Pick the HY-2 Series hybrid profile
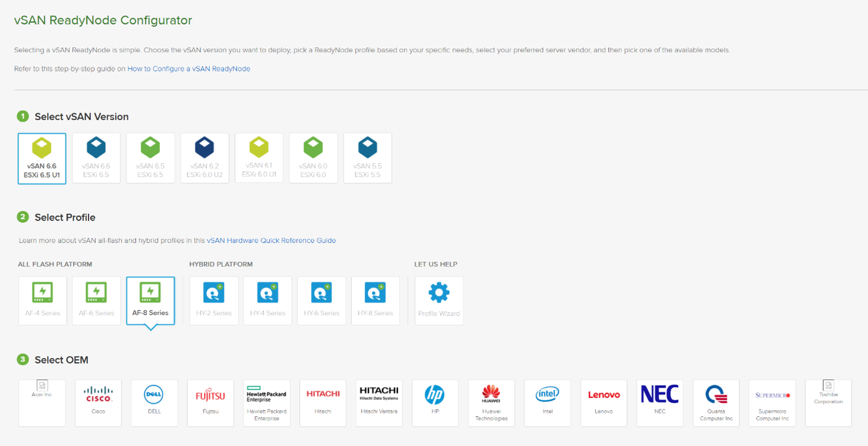The image size is (868, 446). pyautogui.click(x=214, y=301)
